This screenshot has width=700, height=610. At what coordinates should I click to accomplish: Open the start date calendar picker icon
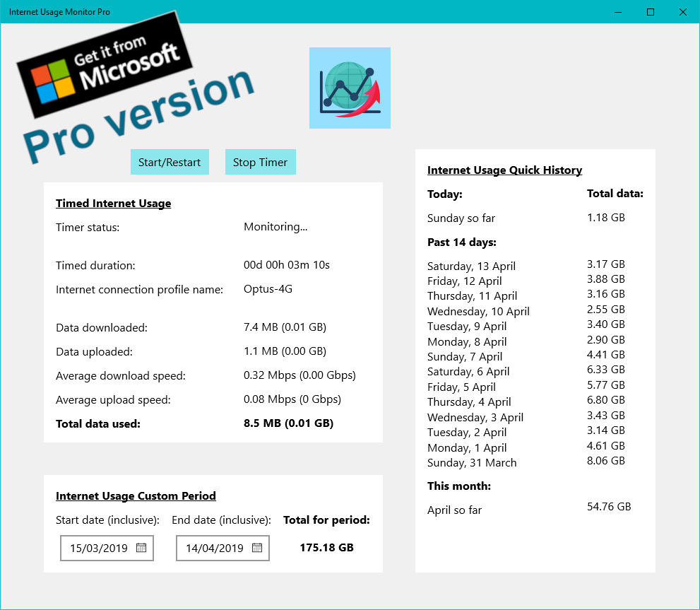point(141,548)
